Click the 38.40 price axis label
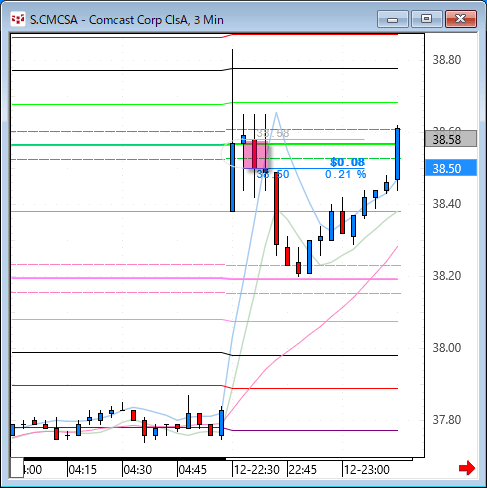The image size is (487, 488). 447,204
